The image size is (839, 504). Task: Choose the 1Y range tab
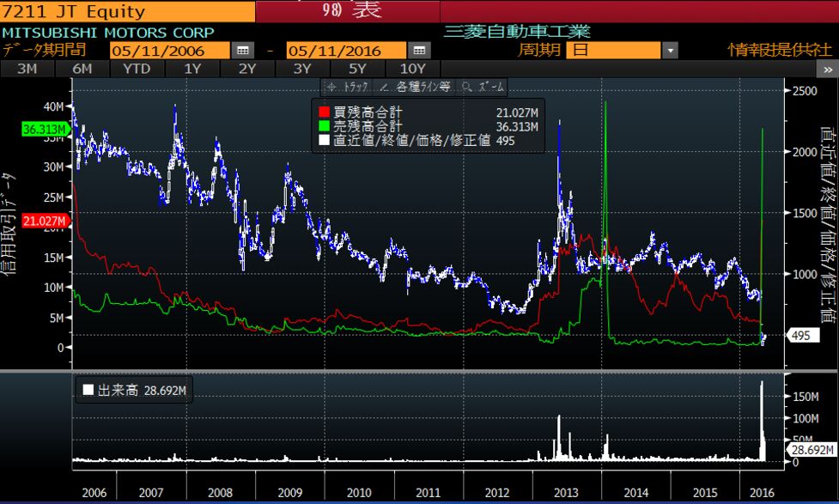(x=192, y=69)
